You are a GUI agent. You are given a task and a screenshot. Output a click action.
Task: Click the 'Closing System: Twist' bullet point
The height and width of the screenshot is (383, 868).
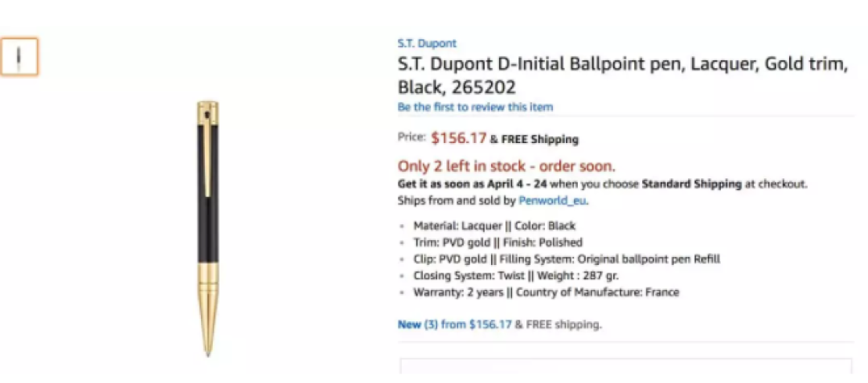[x=516, y=275]
